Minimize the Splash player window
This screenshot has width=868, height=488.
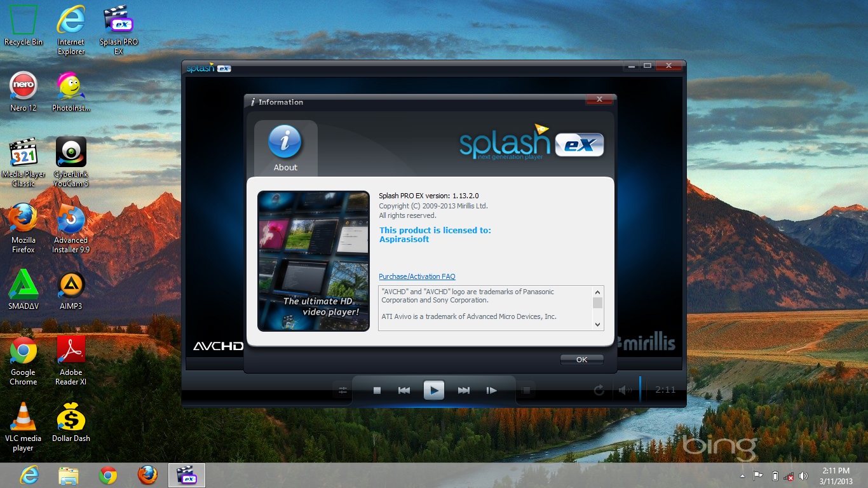point(630,66)
